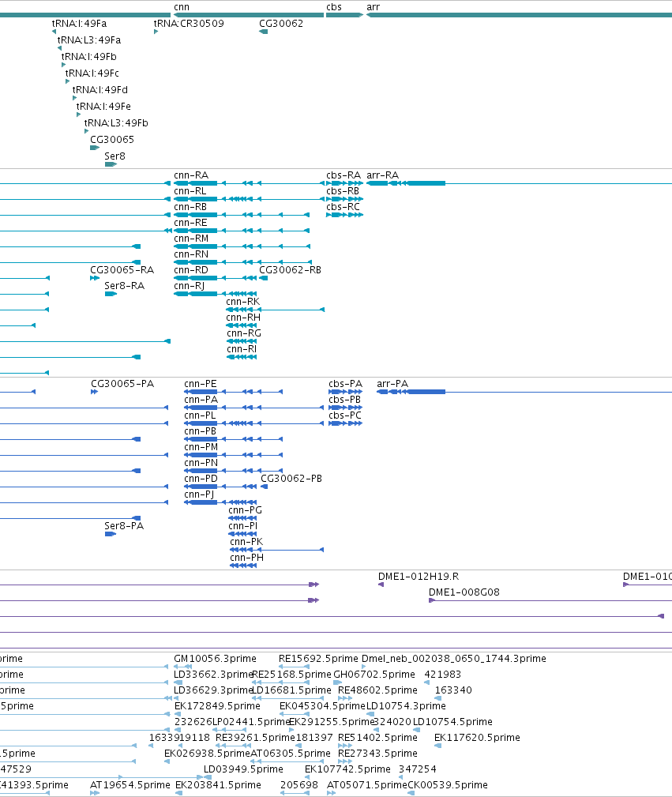Viewport: 672px width, 797px height.
Task: Select the tRNA:I:49Fb label
Action: (x=89, y=56)
